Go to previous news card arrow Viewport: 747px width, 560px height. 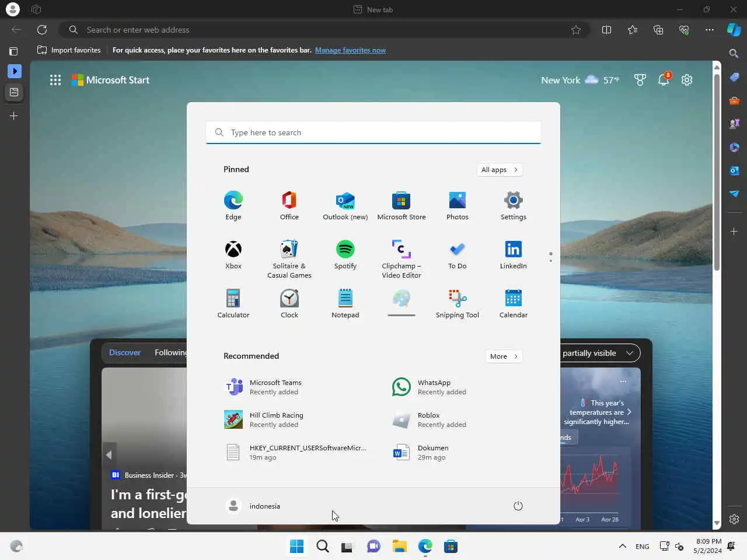pyautogui.click(x=109, y=454)
